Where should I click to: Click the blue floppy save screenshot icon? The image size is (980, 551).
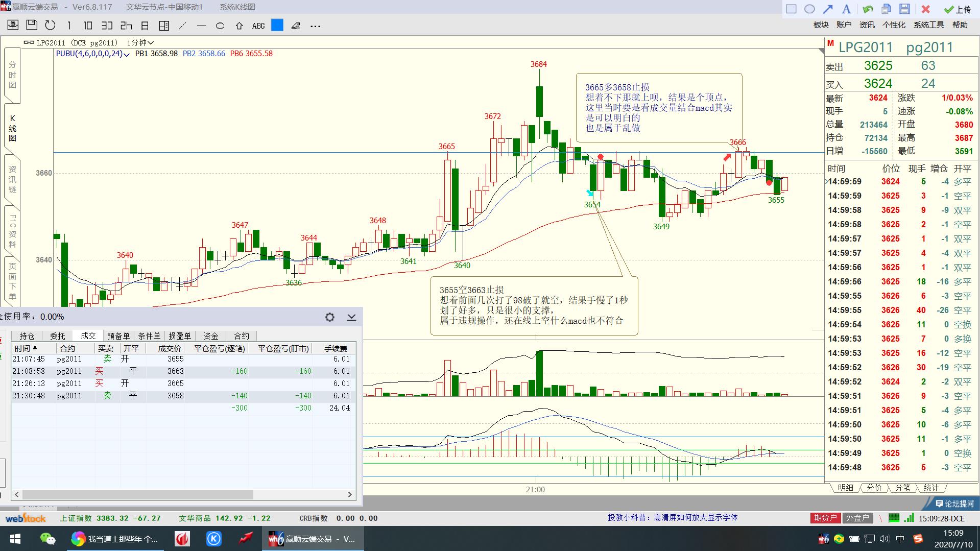(904, 9)
